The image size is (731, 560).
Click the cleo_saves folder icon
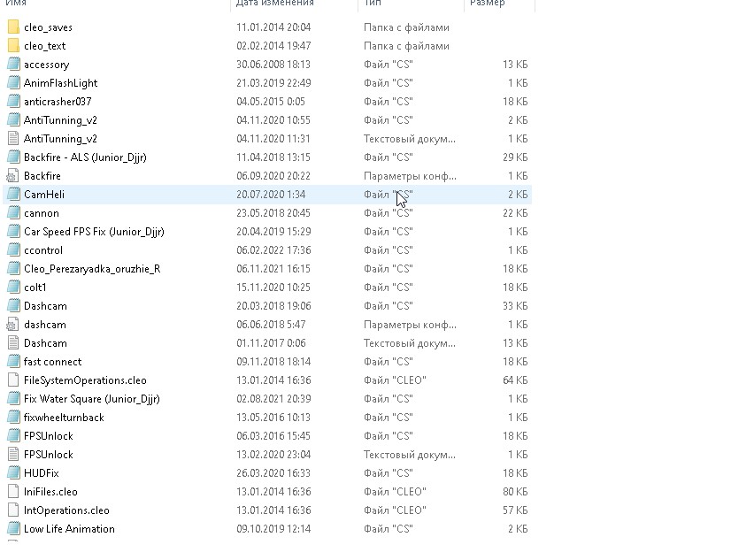12,27
